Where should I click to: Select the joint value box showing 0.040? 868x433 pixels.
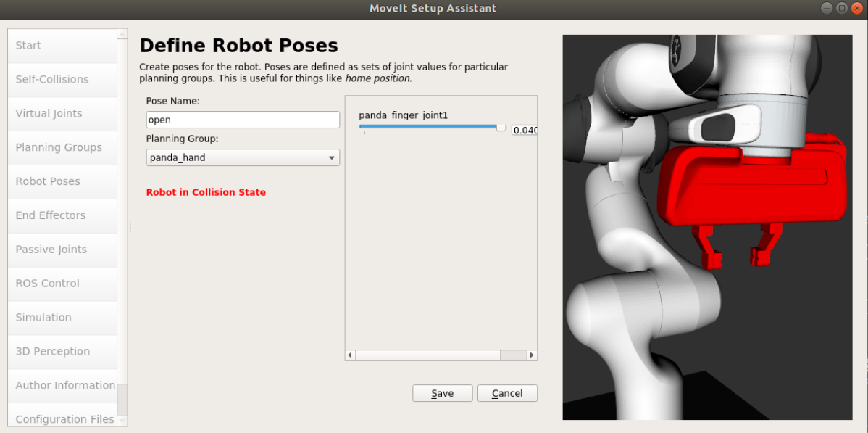click(524, 131)
